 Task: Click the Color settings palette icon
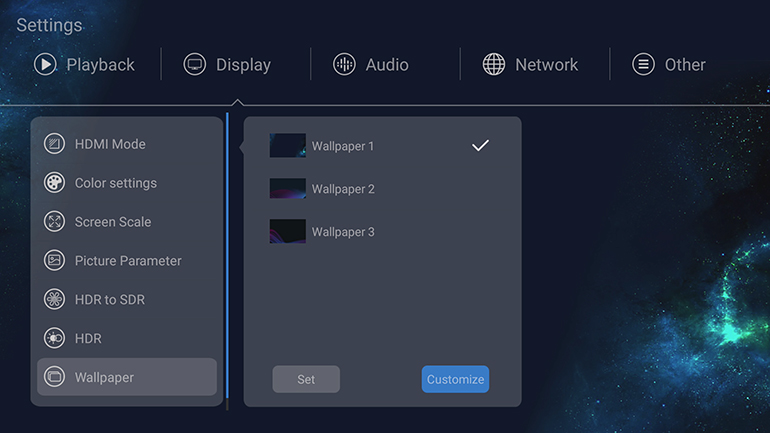[x=55, y=183]
